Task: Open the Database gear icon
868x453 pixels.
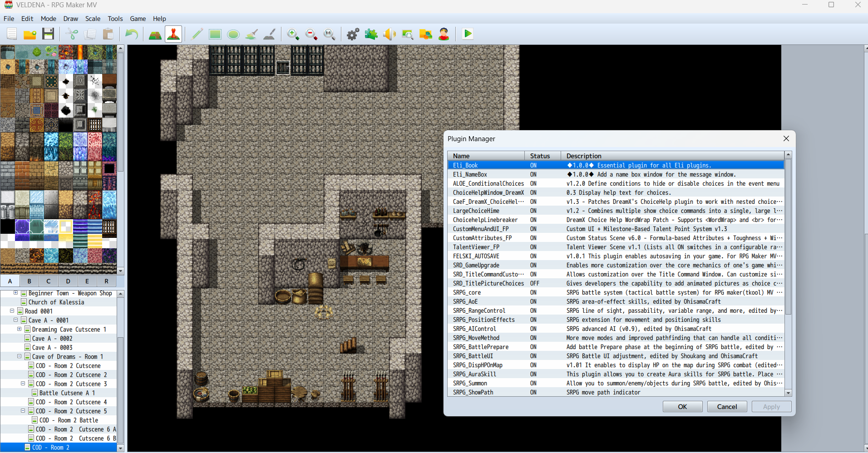Action: pos(353,34)
